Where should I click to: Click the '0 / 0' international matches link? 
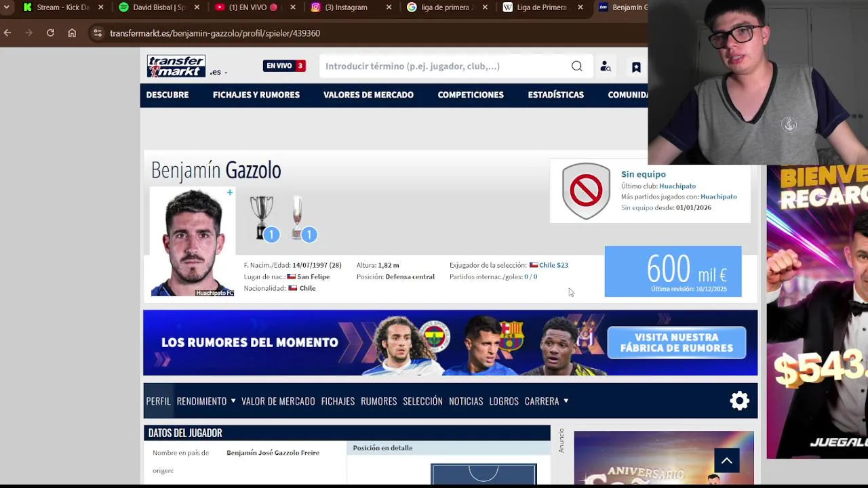point(530,277)
